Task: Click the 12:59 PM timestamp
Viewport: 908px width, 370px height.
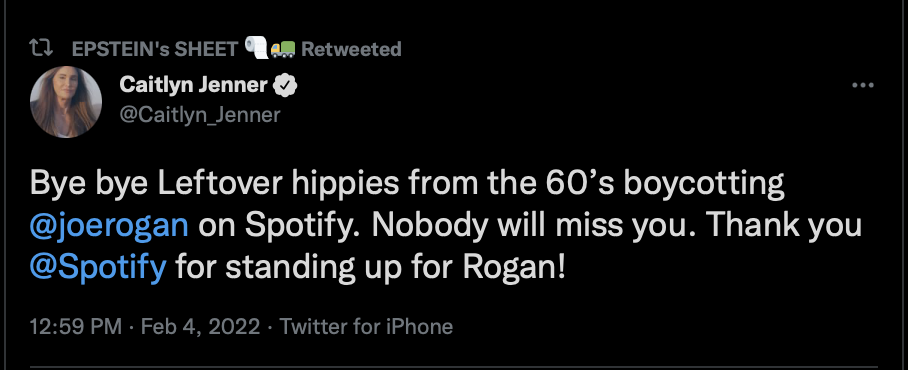Action: pos(76,327)
